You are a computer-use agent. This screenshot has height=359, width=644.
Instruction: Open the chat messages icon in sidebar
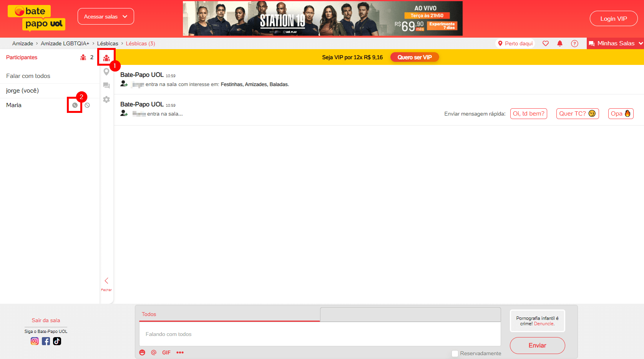[x=106, y=86]
